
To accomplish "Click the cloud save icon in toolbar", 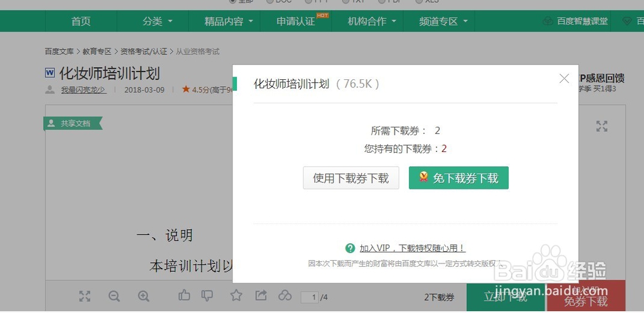I will pyautogui.click(x=285, y=295).
